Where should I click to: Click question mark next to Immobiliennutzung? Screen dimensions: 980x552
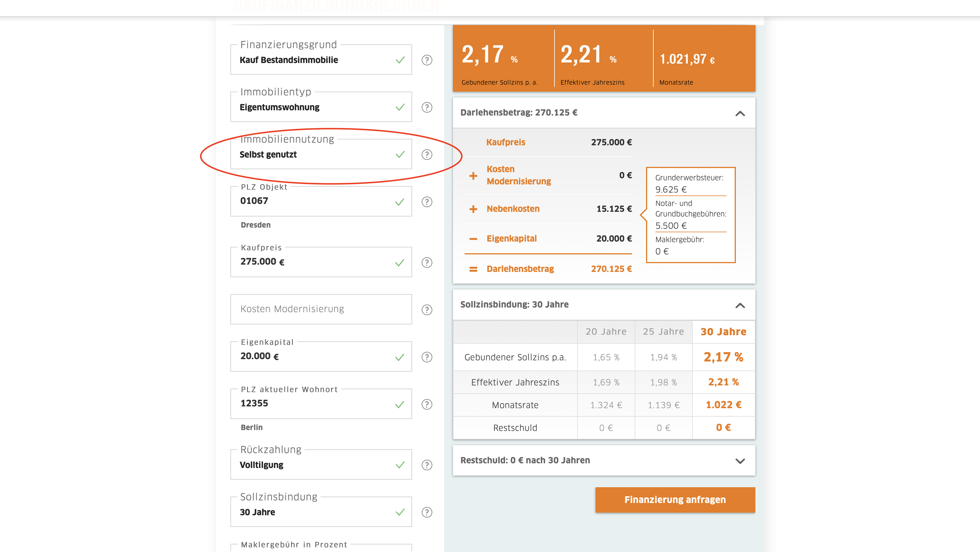(427, 154)
